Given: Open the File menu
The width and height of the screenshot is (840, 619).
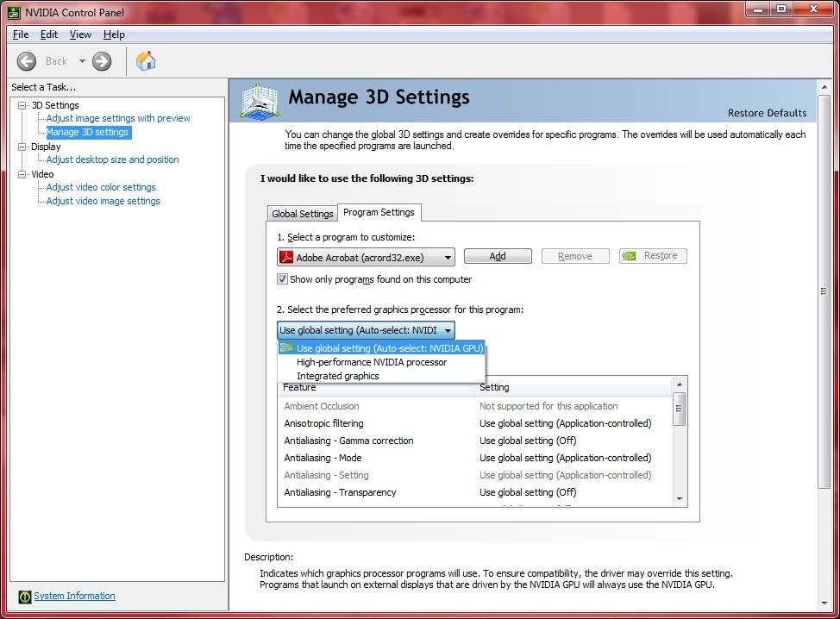Looking at the screenshot, I should coord(21,34).
